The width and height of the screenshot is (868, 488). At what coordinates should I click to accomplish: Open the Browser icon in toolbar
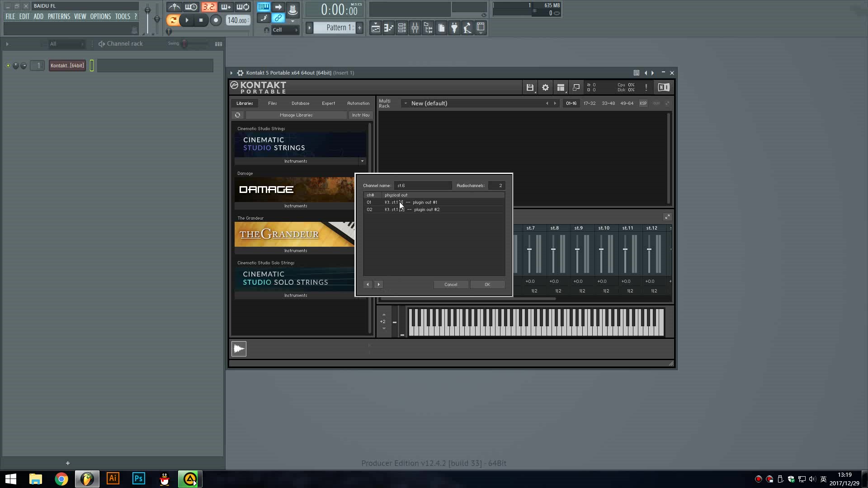(428, 28)
